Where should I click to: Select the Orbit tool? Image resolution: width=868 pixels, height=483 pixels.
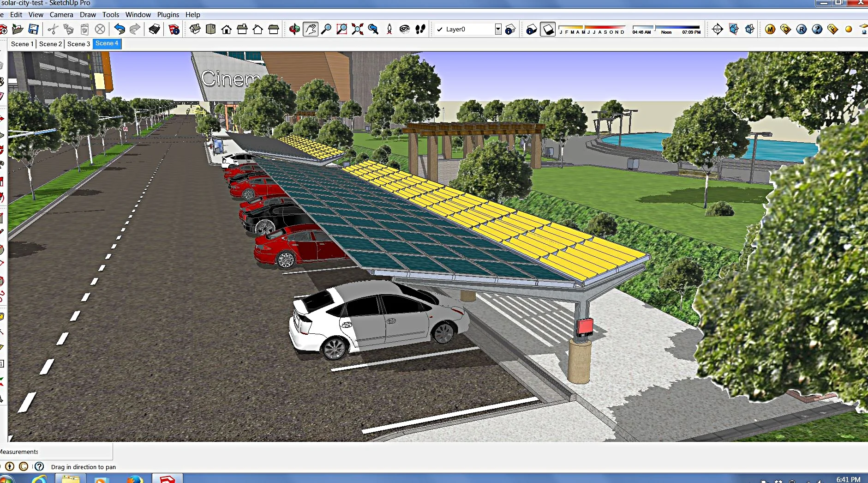294,29
